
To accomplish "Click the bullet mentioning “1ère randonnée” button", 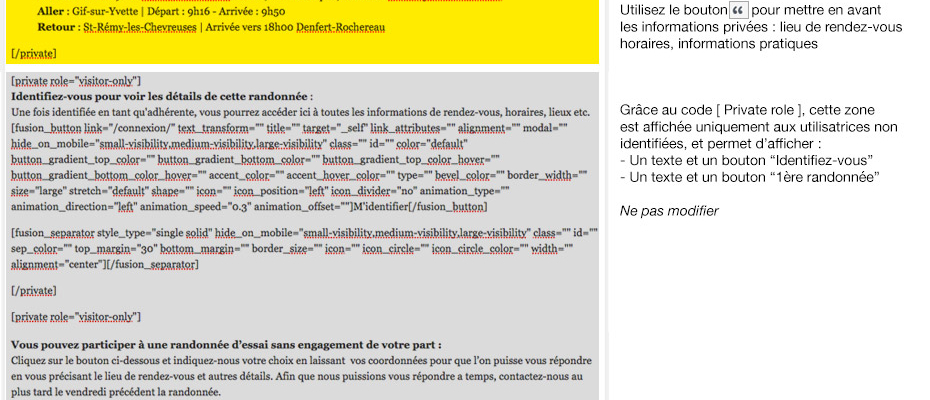I will tap(749, 176).
